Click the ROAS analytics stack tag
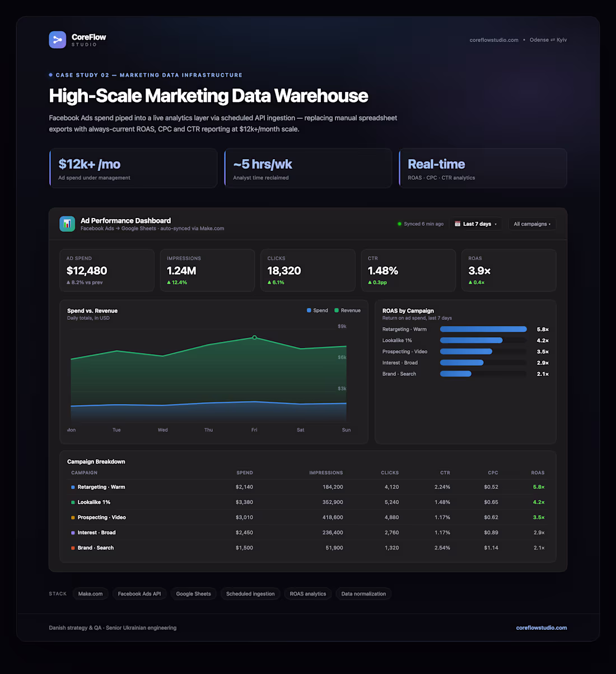616x674 pixels. point(308,594)
